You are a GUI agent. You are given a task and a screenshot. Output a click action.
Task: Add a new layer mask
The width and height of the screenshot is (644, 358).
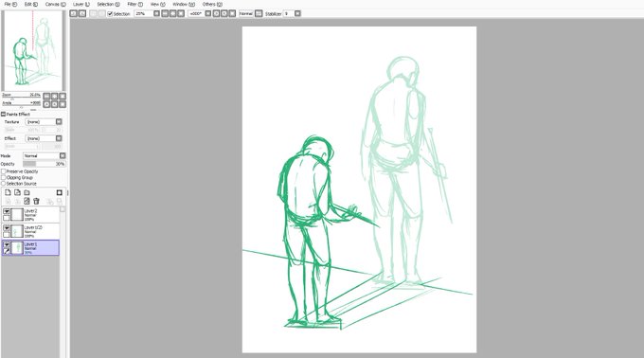[x=60, y=192]
